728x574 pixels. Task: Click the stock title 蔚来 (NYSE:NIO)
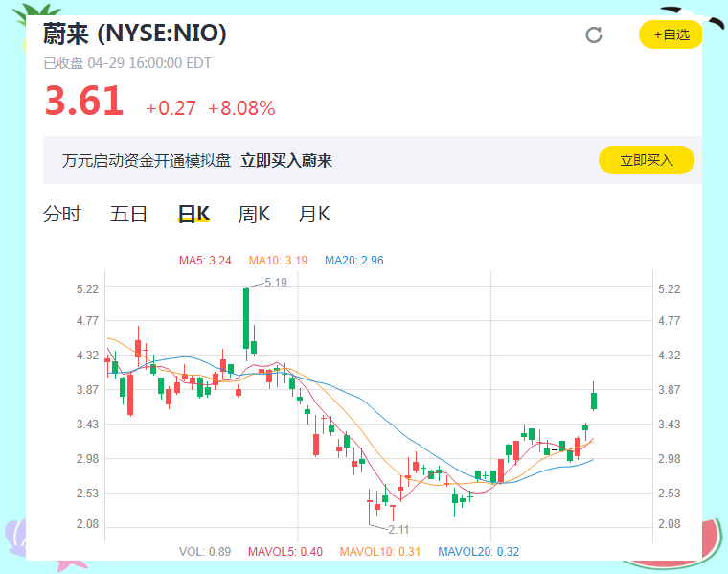click(x=135, y=34)
